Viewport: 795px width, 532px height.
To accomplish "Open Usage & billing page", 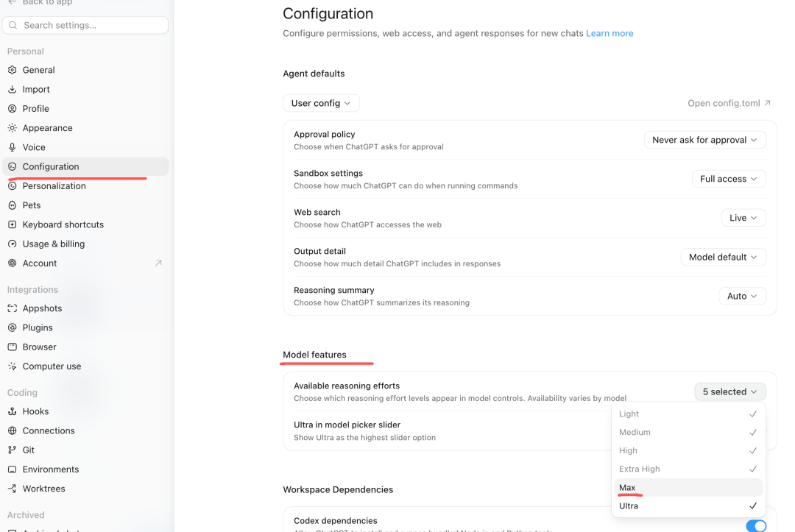I will (x=85, y=244).
